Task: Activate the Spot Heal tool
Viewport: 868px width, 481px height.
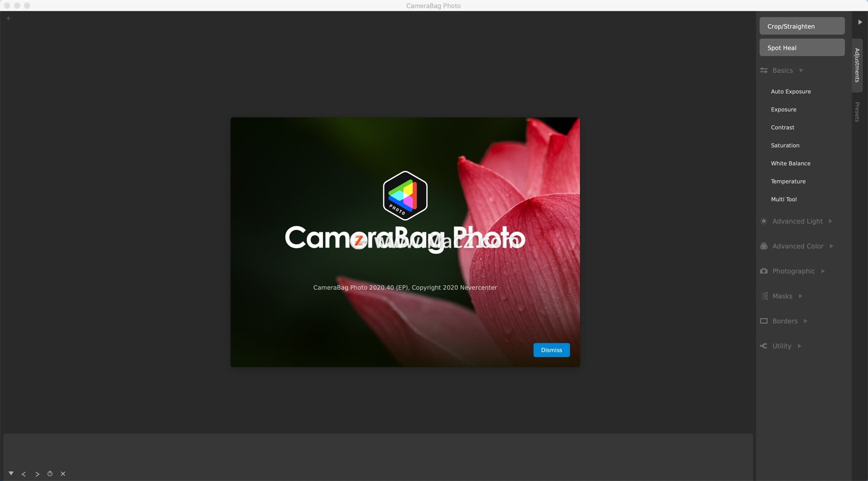Action: coord(802,47)
